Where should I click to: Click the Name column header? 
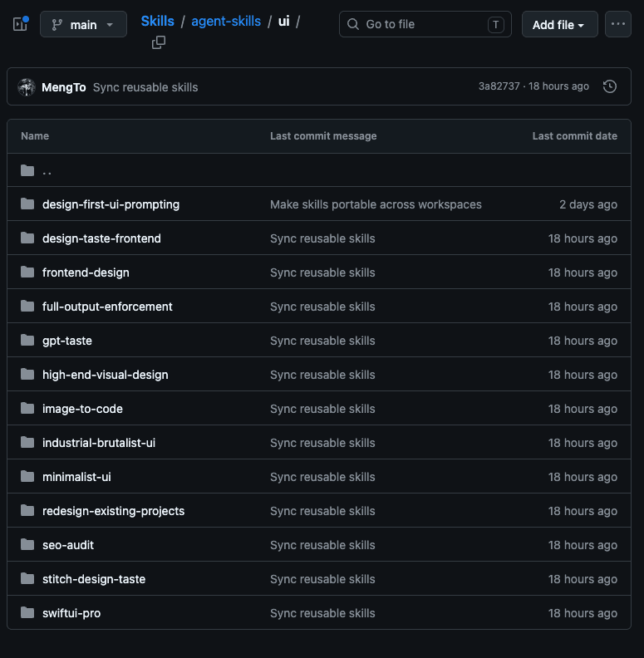coord(35,136)
